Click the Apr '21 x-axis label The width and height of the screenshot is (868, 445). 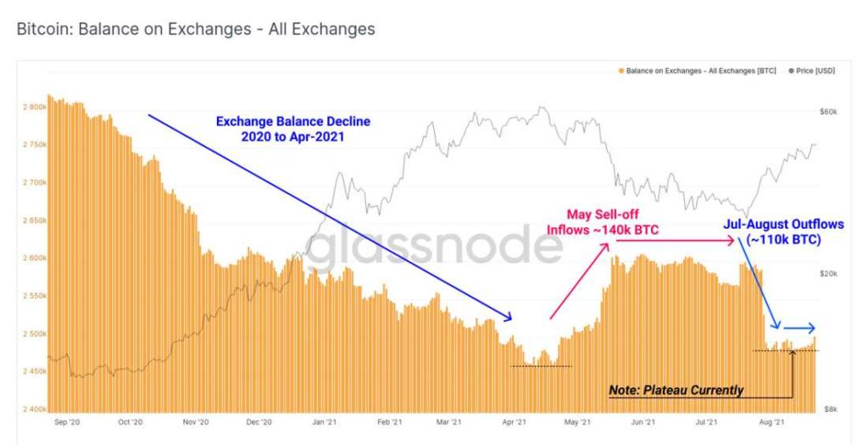(516, 421)
